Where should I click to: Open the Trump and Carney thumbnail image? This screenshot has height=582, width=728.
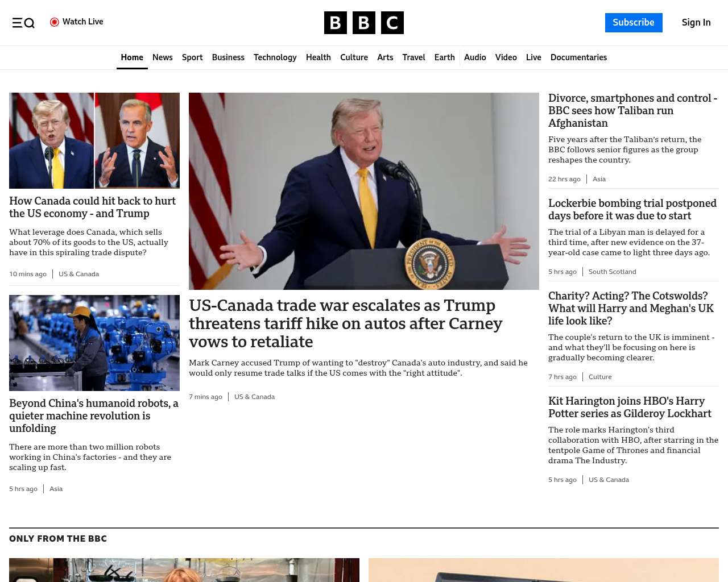coord(94,140)
